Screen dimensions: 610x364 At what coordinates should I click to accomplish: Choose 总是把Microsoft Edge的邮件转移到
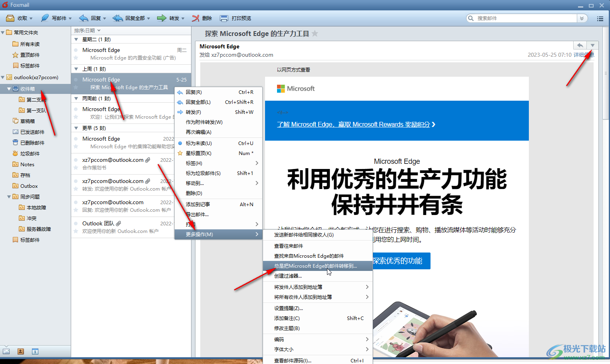point(318,266)
